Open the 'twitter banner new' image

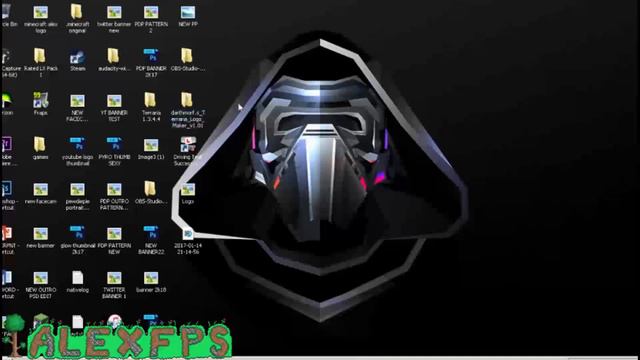(114, 19)
